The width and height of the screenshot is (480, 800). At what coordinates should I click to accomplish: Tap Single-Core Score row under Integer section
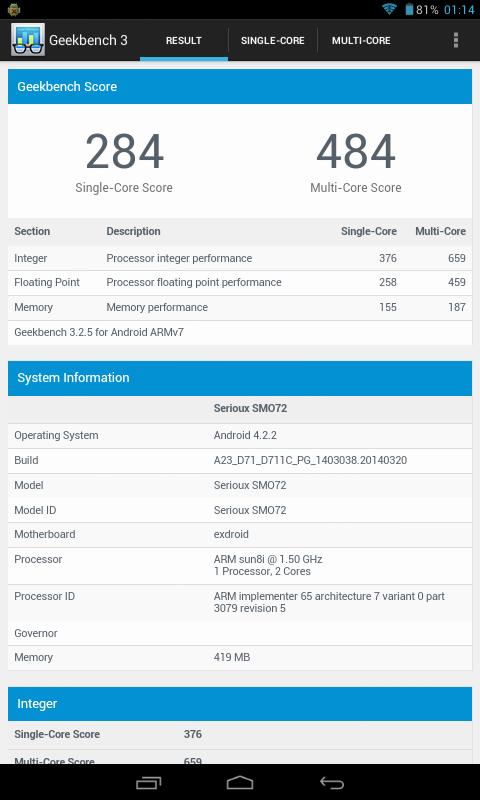(x=240, y=734)
